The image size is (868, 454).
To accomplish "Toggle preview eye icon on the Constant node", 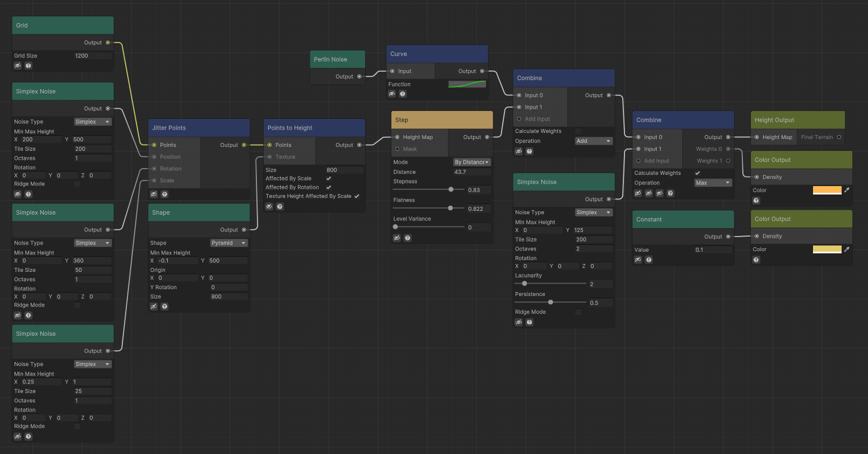I will point(638,260).
